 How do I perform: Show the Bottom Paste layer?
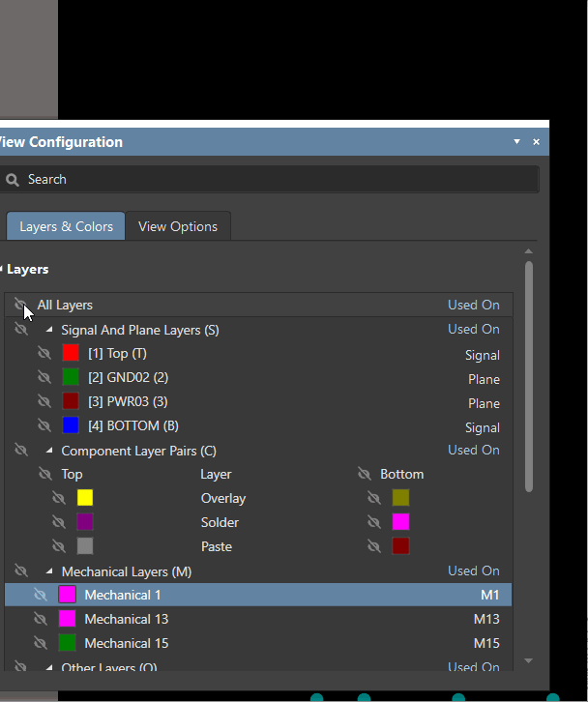point(374,546)
